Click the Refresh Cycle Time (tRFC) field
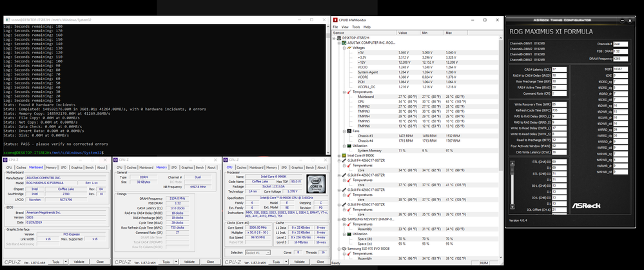 point(560,110)
